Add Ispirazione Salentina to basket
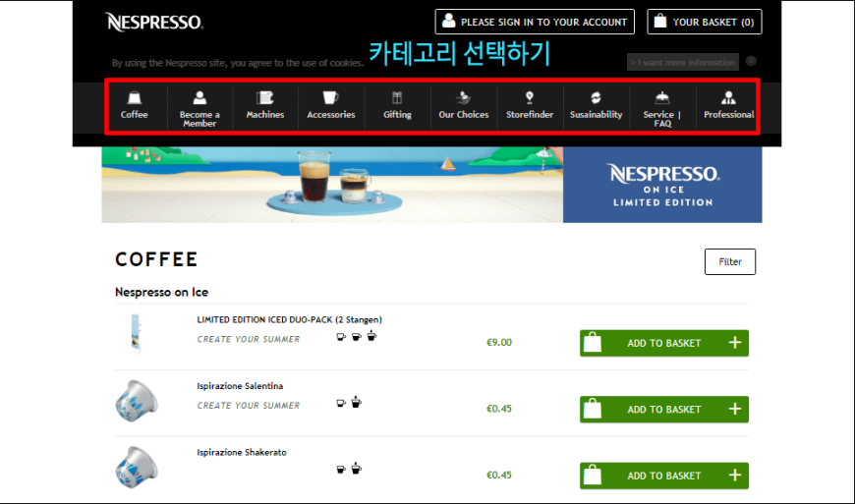The image size is (855, 504). [664, 410]
